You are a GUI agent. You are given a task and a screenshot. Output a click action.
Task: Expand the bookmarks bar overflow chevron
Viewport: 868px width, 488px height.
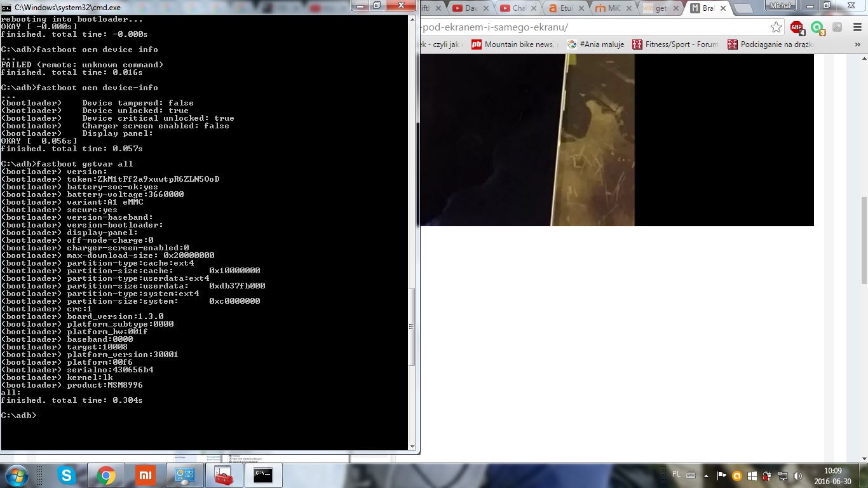[x=856, y=44]
